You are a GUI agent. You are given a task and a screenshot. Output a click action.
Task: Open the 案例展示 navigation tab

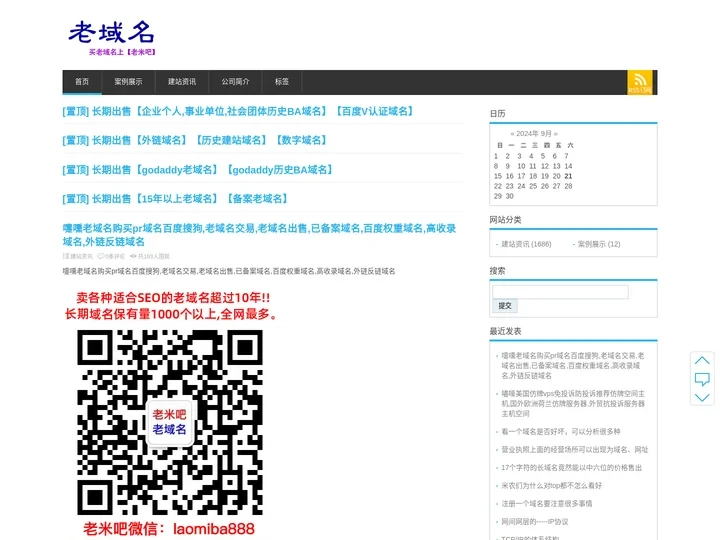click(128, 82)
